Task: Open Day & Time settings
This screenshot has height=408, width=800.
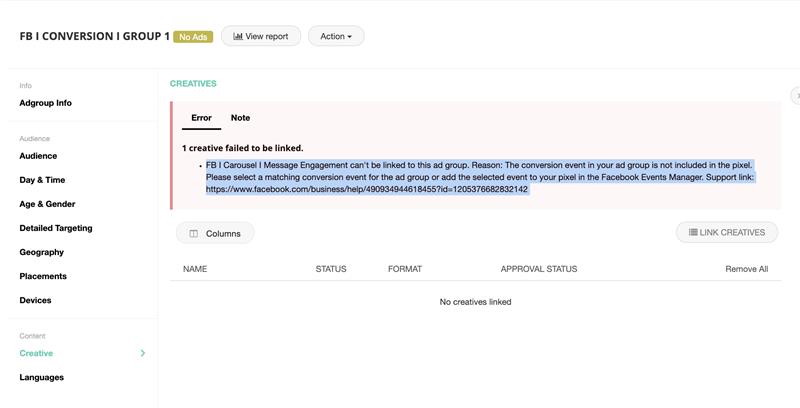Action: (x=42, y=180)
